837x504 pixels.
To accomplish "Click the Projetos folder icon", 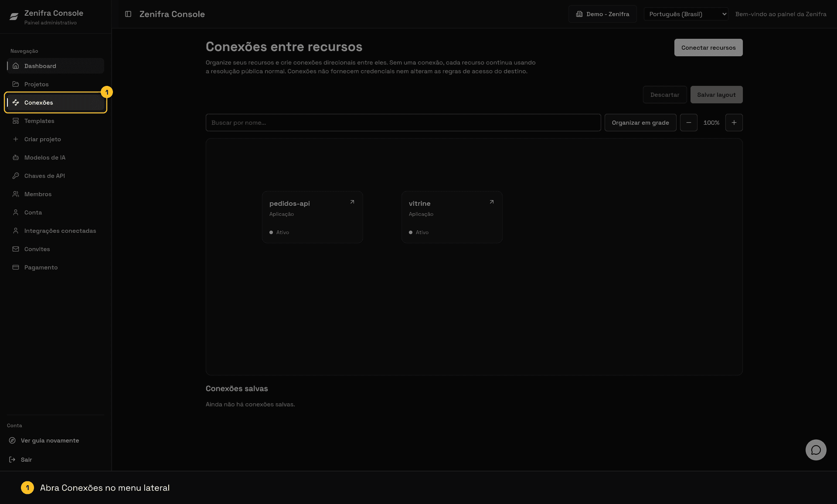I will (x=16, y=84).
